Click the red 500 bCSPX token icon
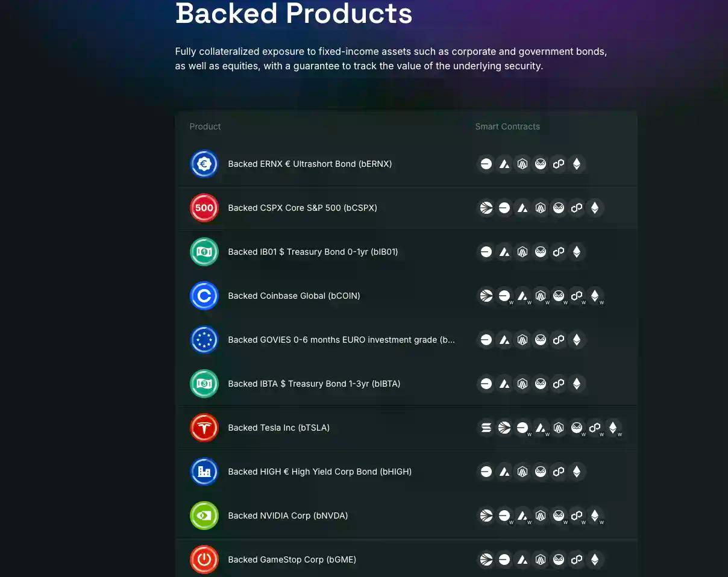Image resolution: width=728 pixels, height=577 pixels. coord(204,208)
